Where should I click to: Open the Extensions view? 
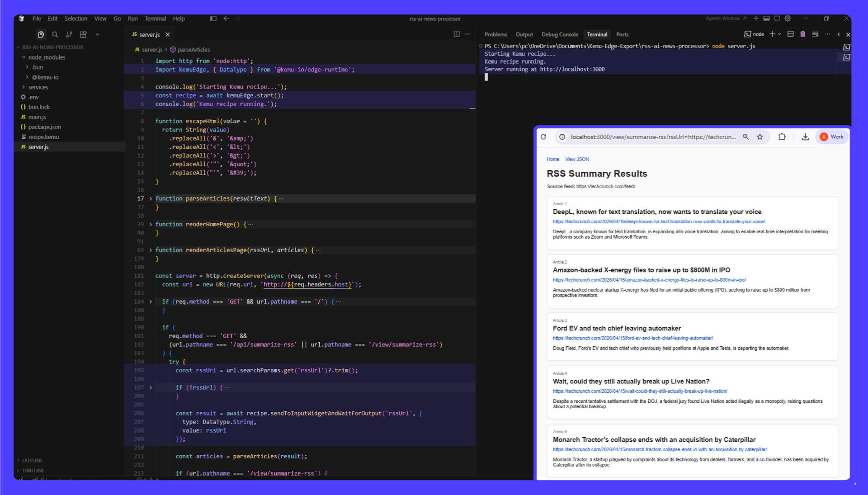[x=83, y=34]
